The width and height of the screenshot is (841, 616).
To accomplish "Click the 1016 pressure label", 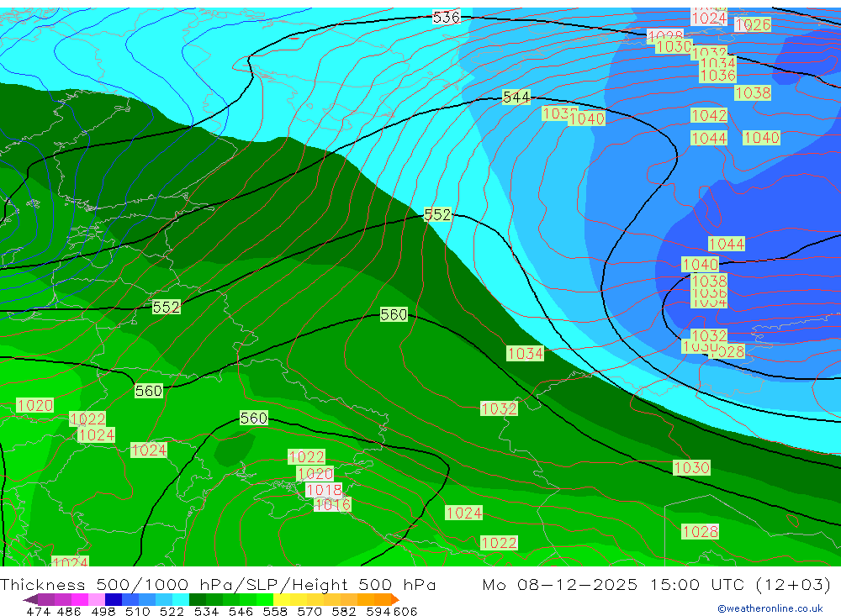I will pyautogui.click(x=332, y=504).
